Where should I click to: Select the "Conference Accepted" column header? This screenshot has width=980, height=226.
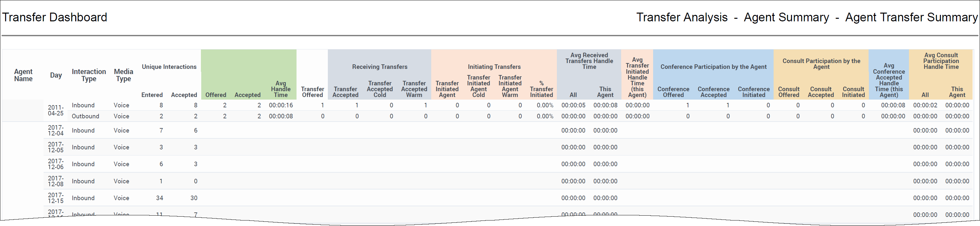pos(714,92)
